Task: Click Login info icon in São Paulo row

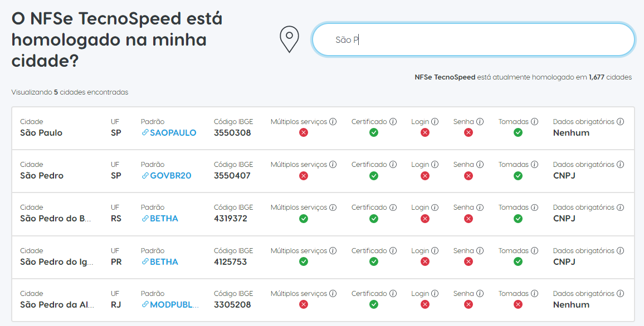Action: 435,122
